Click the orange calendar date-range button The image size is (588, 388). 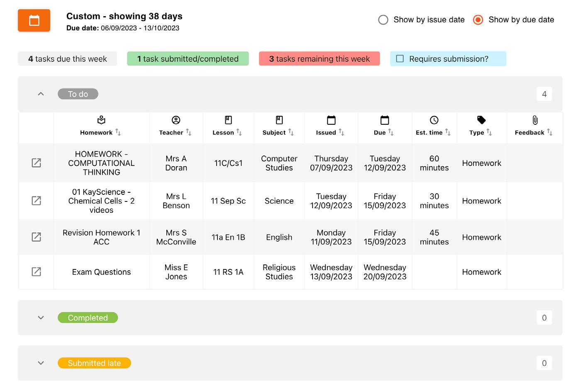pos(34,20)
